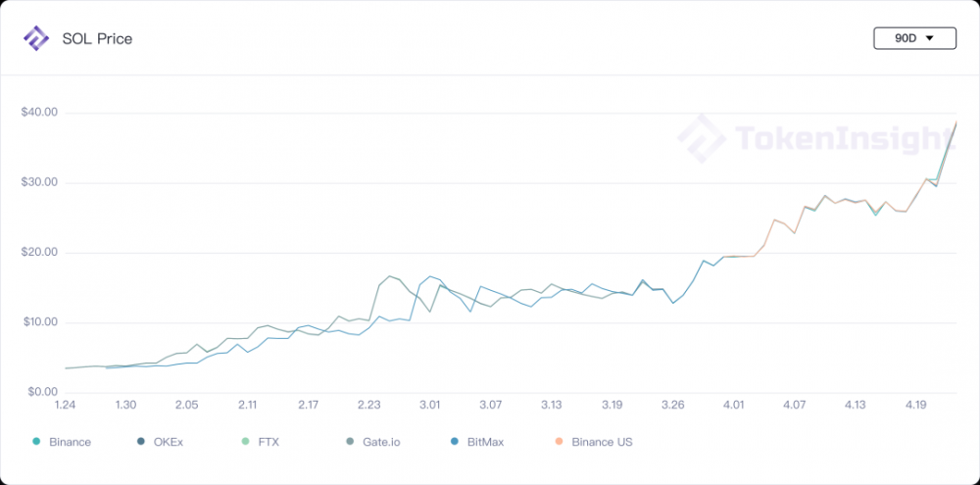This screenshot has height=485, width=980.
Task: Click the OKEx legend label
Action: (x=168, y=442)
